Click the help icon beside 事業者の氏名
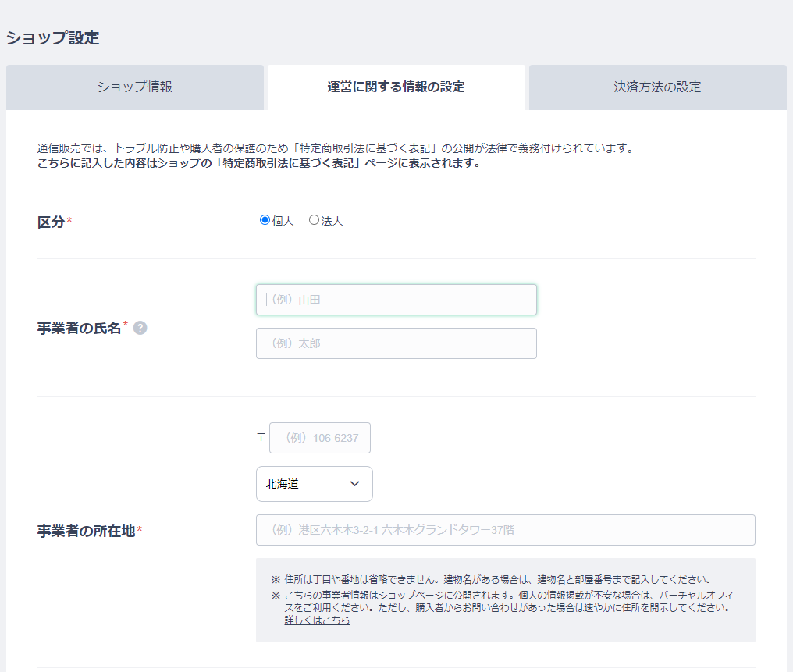The image size is (793, 672). point(140,329)
